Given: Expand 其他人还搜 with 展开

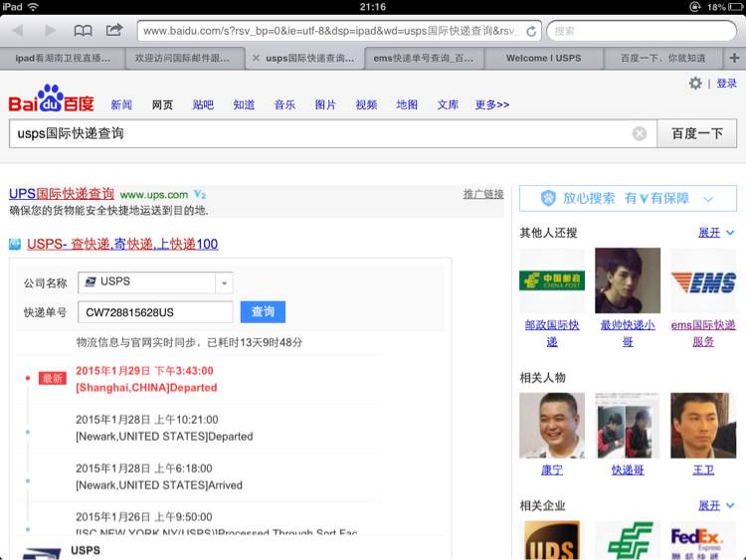Looking at the screenshot, I should pyautogui.click(x=715, y=233).
